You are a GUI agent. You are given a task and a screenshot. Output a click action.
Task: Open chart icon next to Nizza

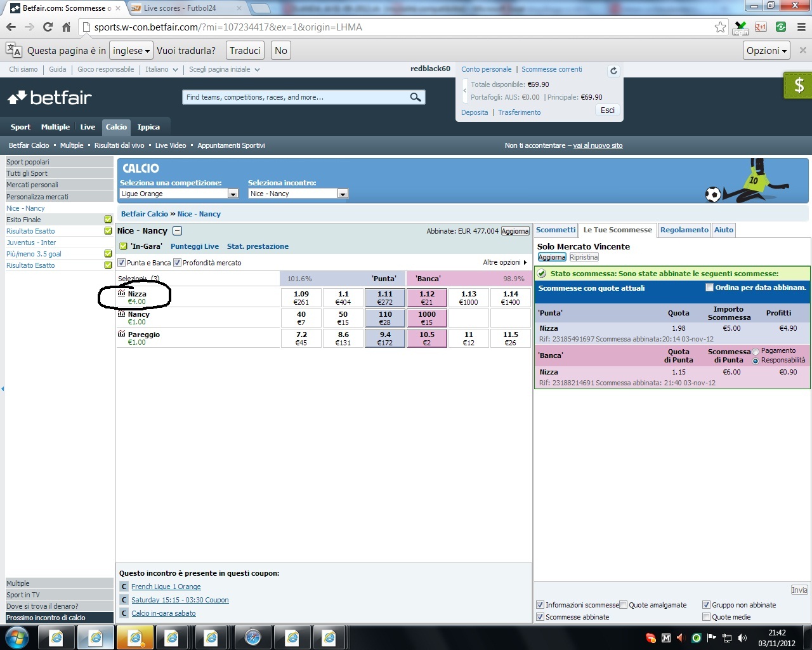(121, 293)
